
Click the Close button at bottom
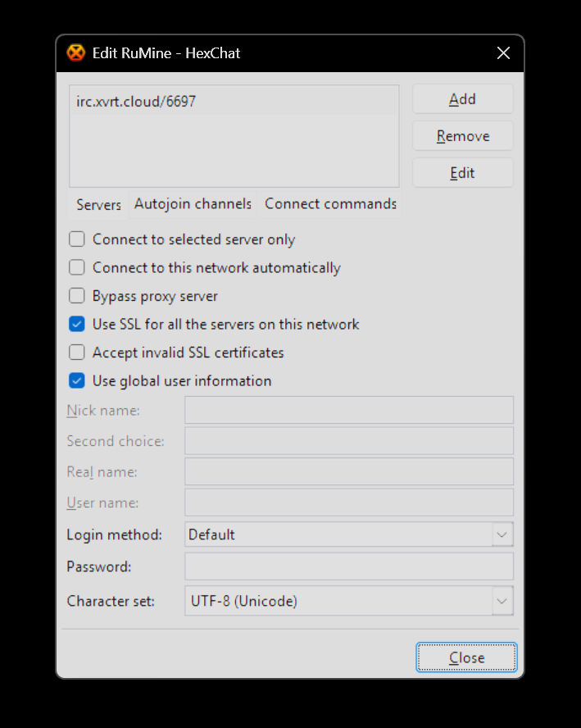(466, 657)
